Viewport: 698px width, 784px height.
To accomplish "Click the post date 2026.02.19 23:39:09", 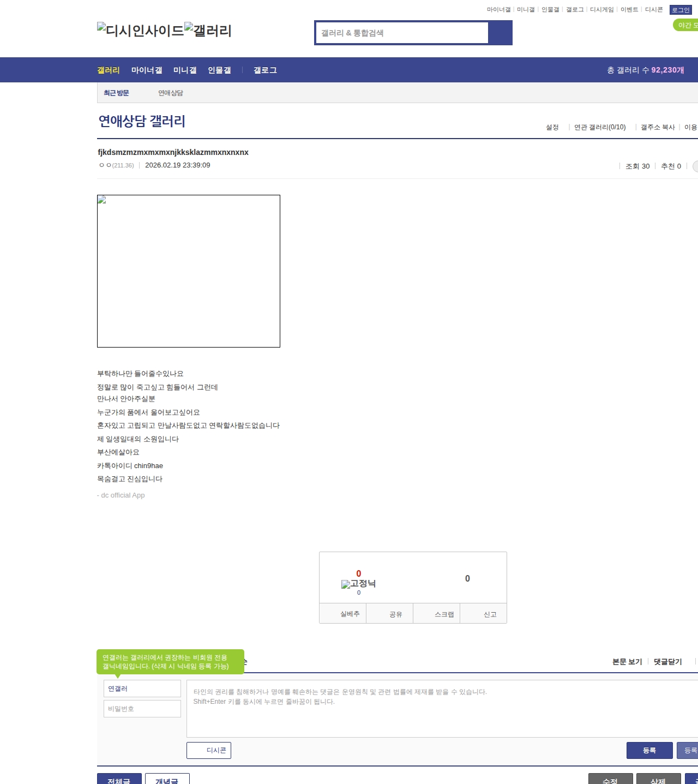I will click(x=178, y=165).
